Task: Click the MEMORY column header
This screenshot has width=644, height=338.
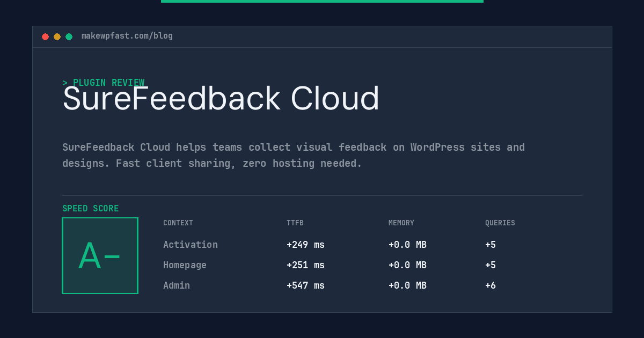Action: click(x=401, y=223)
